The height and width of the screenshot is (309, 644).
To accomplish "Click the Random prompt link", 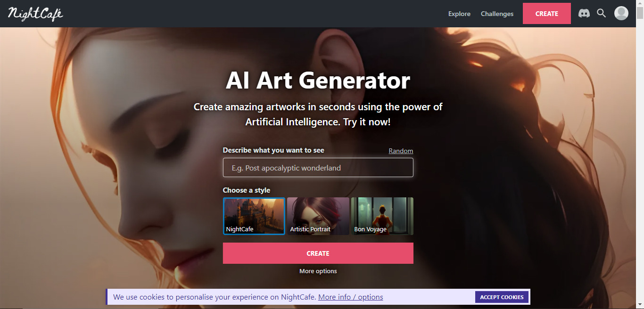I will pos(401,151).
